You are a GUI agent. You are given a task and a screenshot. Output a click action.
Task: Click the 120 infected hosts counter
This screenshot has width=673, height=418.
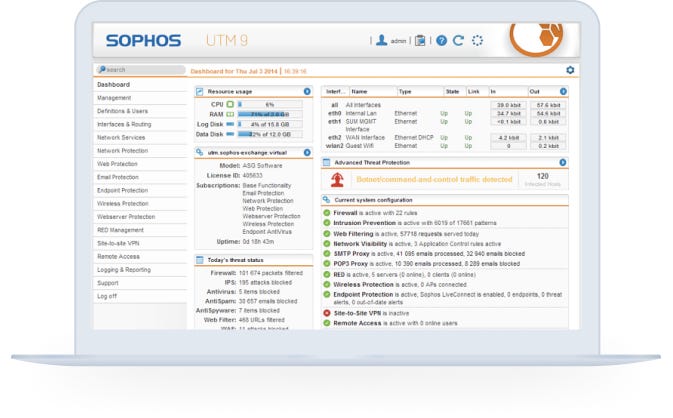543,179
